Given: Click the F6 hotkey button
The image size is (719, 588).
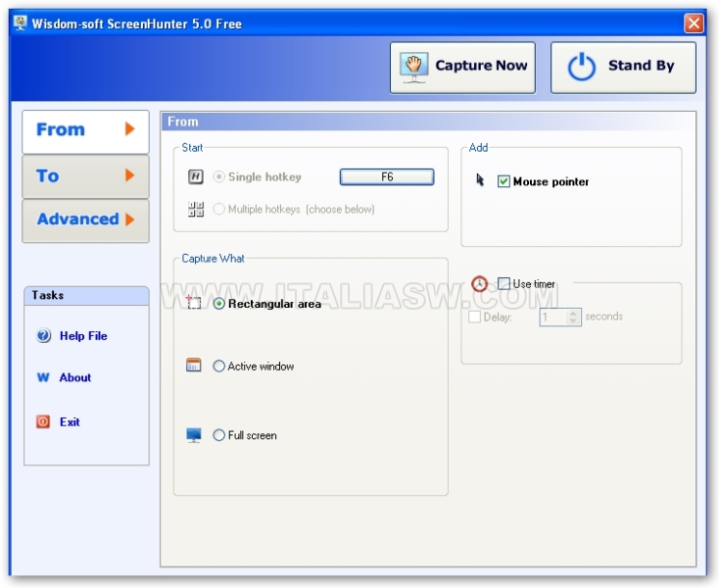Looking at the screenshot, I should tap(387, 177).
